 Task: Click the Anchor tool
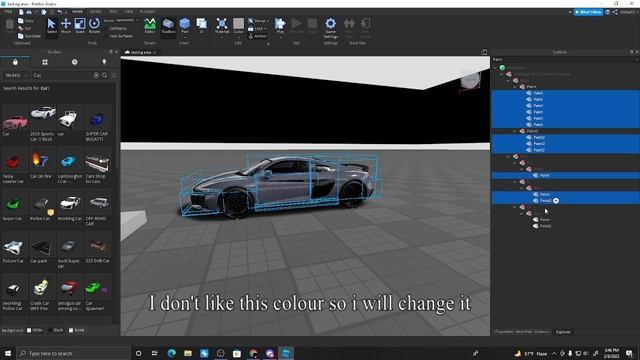coord(258,36)
